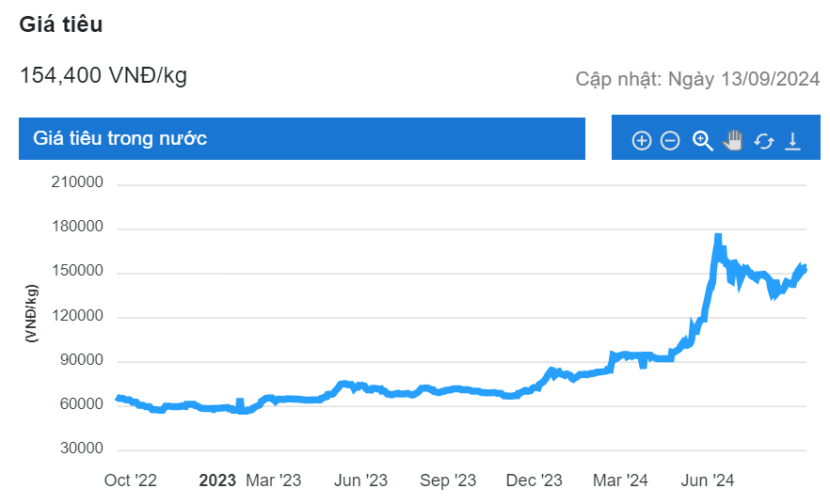Screen dimensions: 830x504
Task: Click the 60000 y-axis label
Action: coord(81,405)
